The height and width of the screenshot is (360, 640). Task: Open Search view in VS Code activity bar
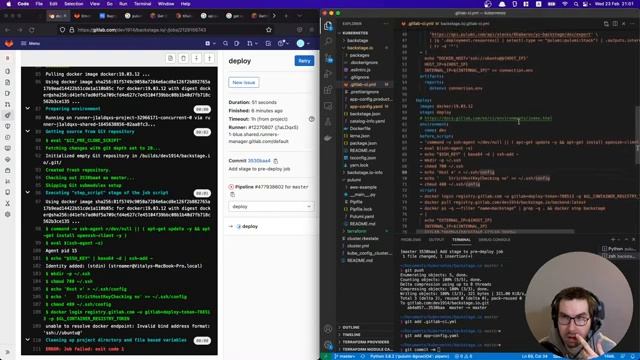coord(328,42)
